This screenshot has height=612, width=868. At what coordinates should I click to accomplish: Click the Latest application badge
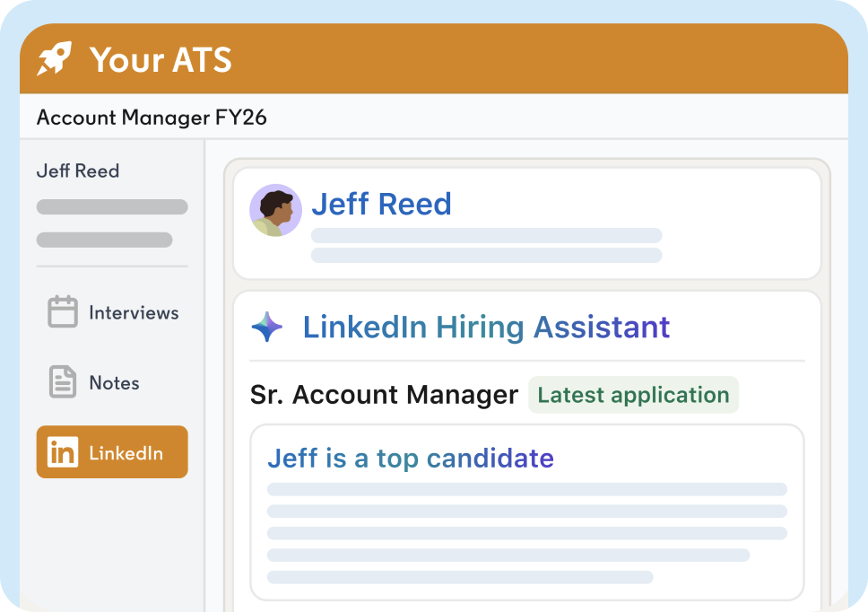point(634,395)
